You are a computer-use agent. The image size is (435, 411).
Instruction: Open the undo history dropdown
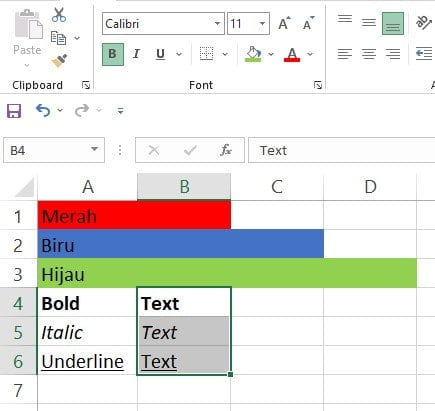point(60,110)
